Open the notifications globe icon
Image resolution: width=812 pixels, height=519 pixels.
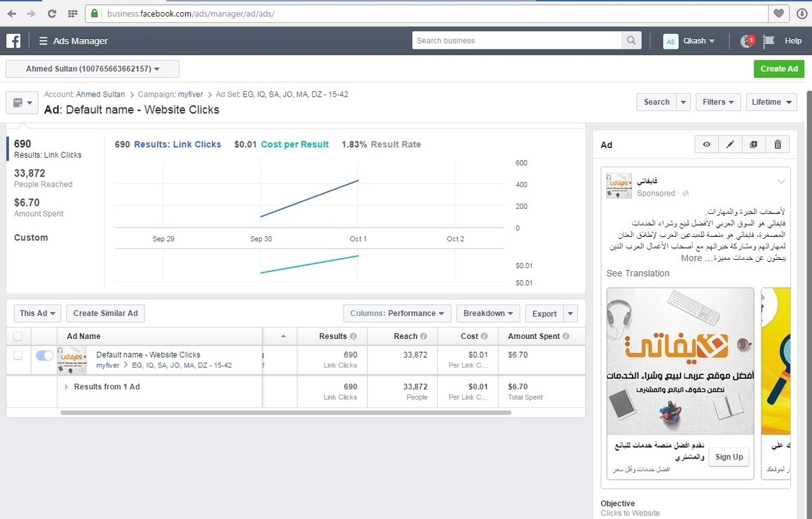[747, 41]
